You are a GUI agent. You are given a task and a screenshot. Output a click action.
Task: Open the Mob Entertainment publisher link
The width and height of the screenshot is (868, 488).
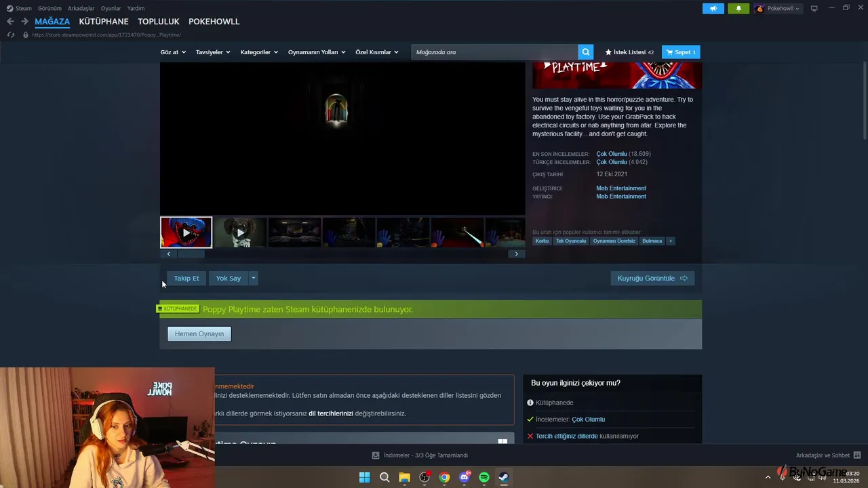[621, 197]
